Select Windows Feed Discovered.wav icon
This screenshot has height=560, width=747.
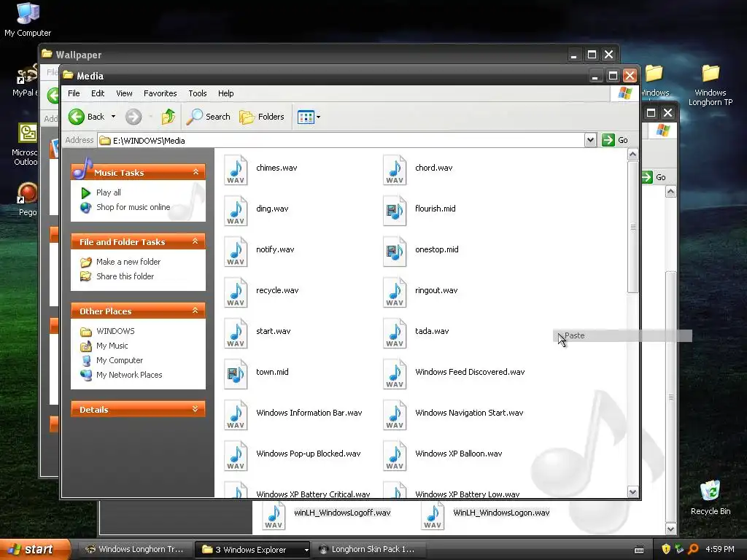pyautogui.click(x=395, y=374)
